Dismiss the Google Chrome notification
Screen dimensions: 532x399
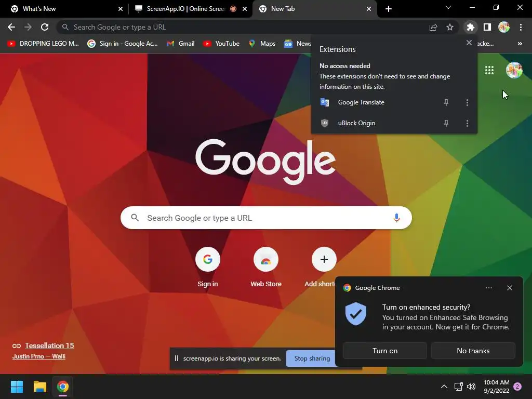[x=509, y=288]
